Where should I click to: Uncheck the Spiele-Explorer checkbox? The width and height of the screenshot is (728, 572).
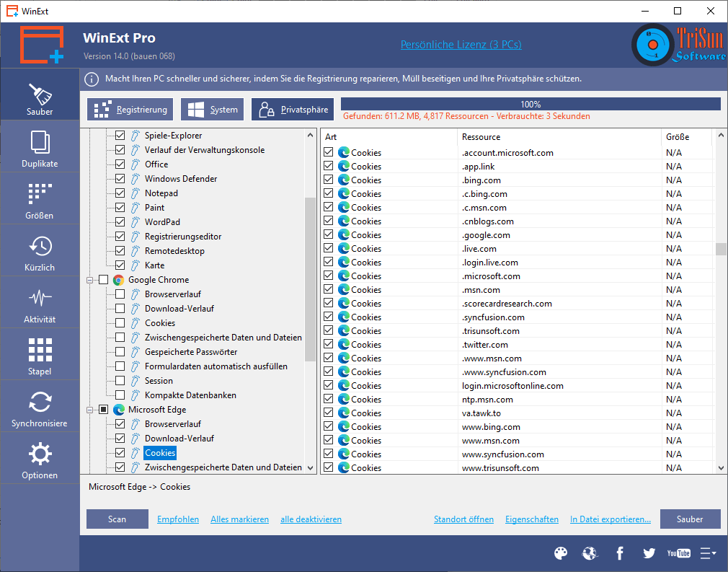pyautogui.click(x=120, y=135)
